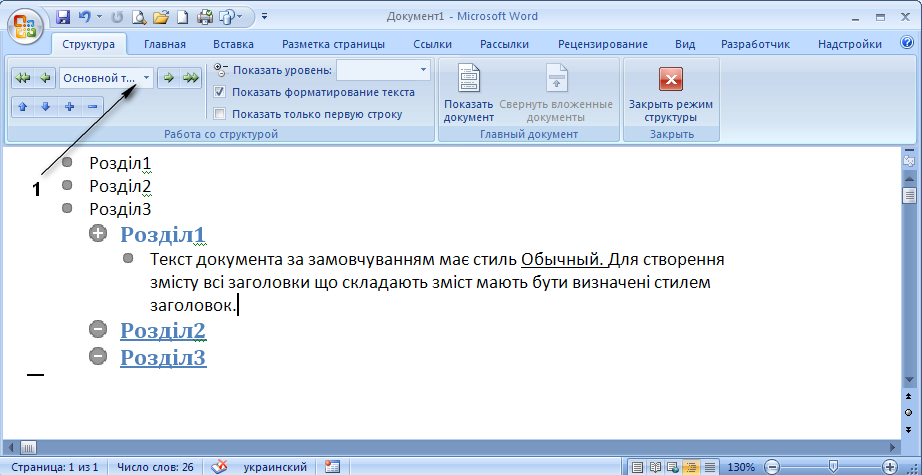Open the round Office button menu

[25, 25]
